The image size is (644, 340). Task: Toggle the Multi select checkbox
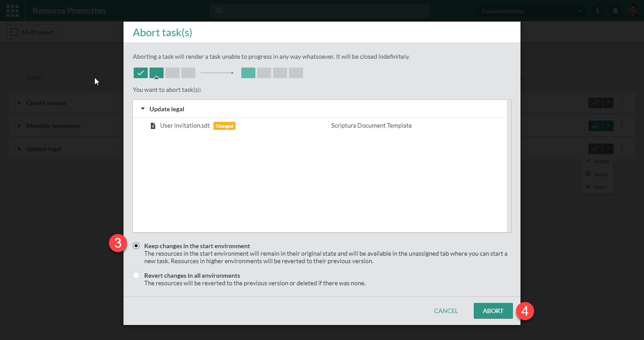coord(15,32)
